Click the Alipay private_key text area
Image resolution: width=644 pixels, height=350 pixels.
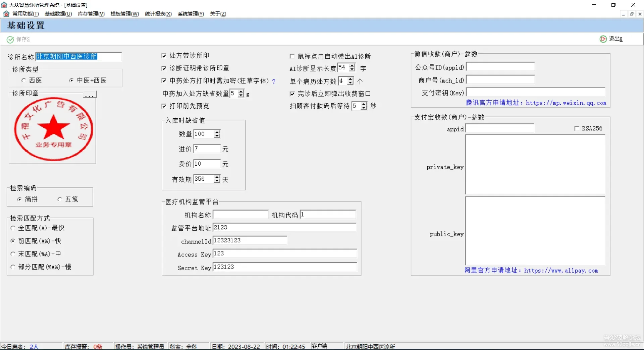(x=535, y=165)
